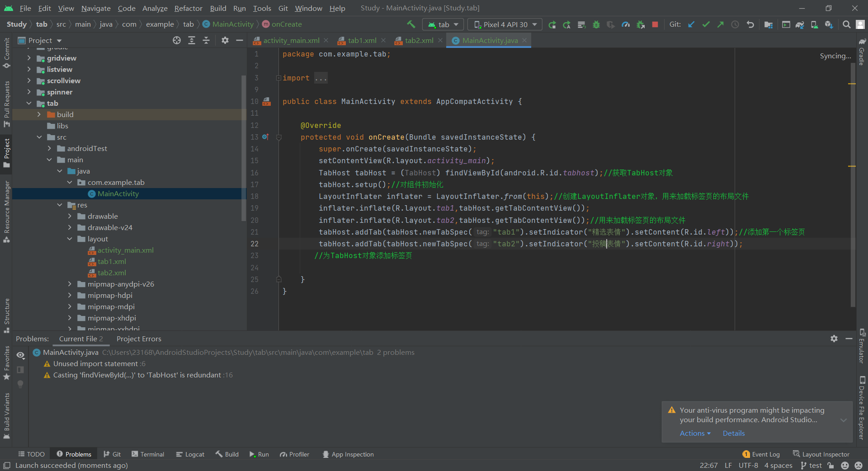Collapse all in Project panel toolbar
The height and width of the screenshot is (471, 868).
206,41
